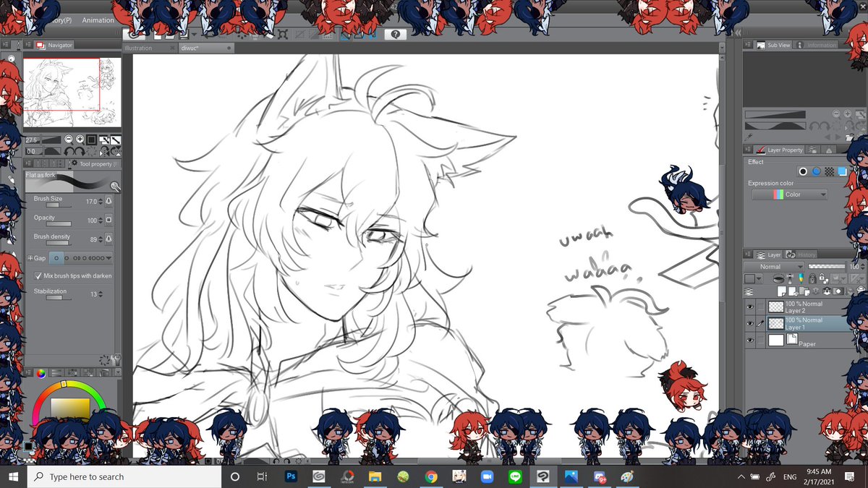The height and width of the screenshot is (488, 868).
Task: Create a layer mask for Layer 1
Action: [x=837, y=291]
